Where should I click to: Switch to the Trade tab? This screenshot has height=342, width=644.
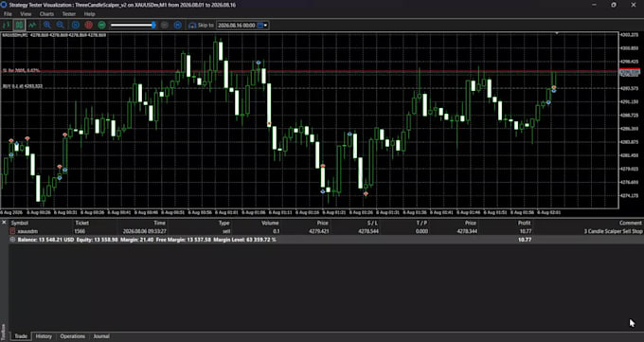point(21,336)
